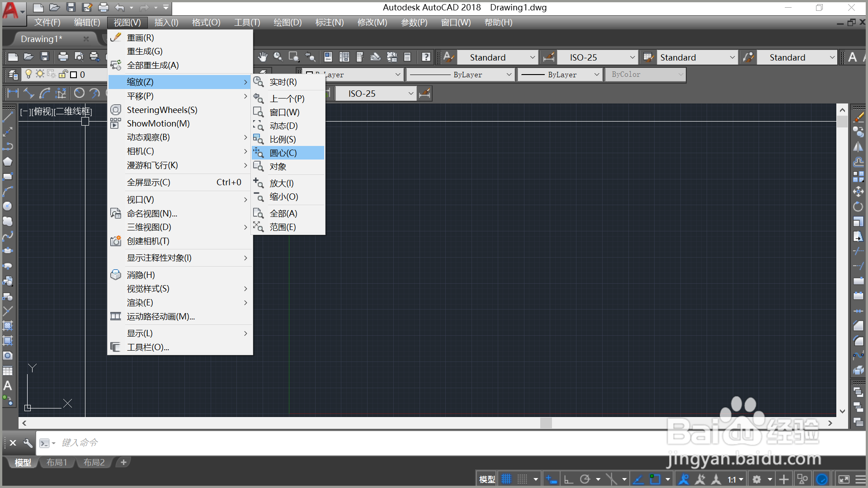Click the Hide (消隐) teapot icon entry

click(x=116, y=275)
